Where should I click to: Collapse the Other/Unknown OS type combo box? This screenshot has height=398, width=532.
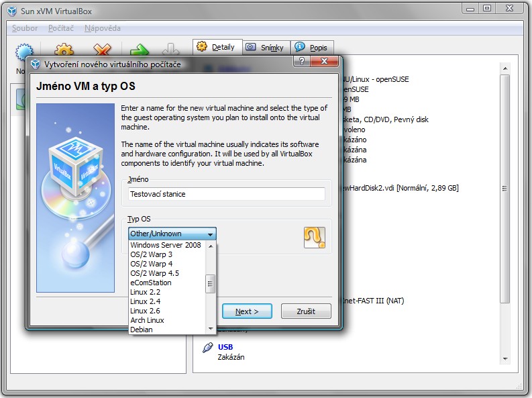[x=172, y=234]
